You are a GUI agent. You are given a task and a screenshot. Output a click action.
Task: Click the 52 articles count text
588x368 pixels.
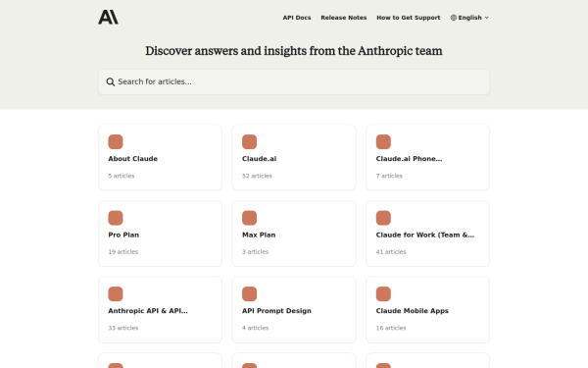click(x=257, y=176)
